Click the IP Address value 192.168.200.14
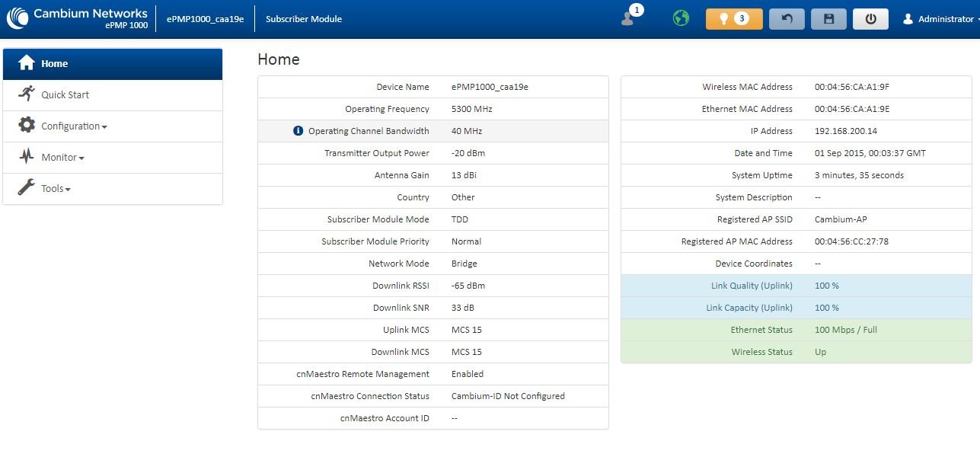Image resolution: width=980 pixels, height=473 pixels. 845,131
